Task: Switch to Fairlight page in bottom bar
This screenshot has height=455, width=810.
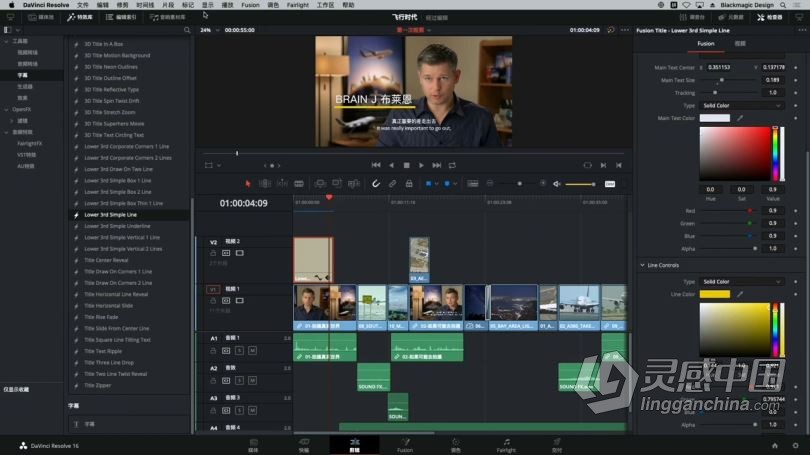Action: [x=506, y=445]
